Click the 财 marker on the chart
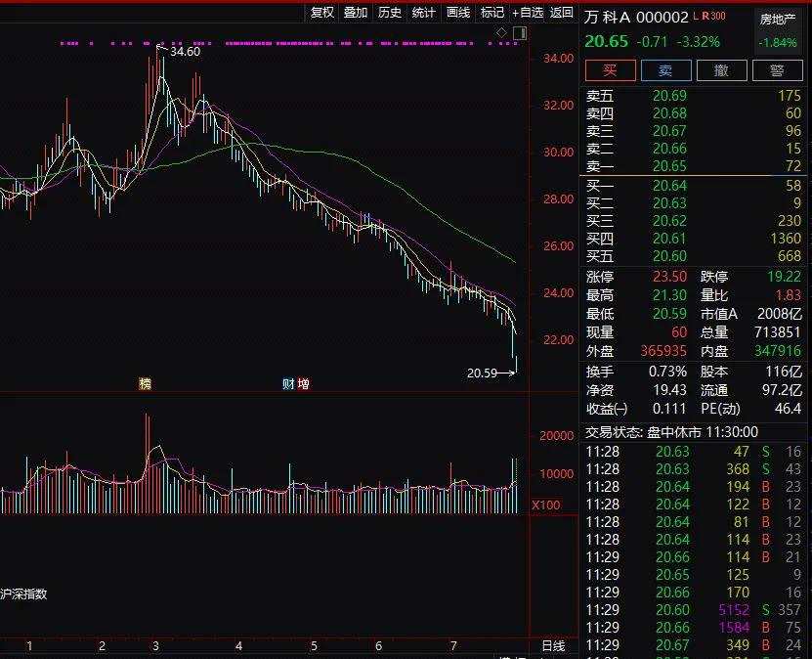This screenshot has height=659, width=812. point(288,384)
